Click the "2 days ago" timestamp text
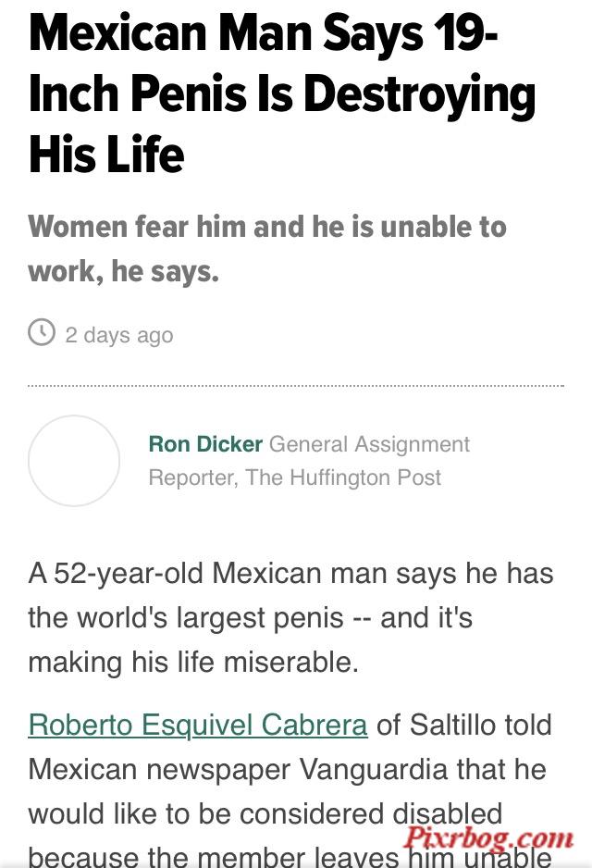The width and height of the screenshot is (592, 868). 119,334
